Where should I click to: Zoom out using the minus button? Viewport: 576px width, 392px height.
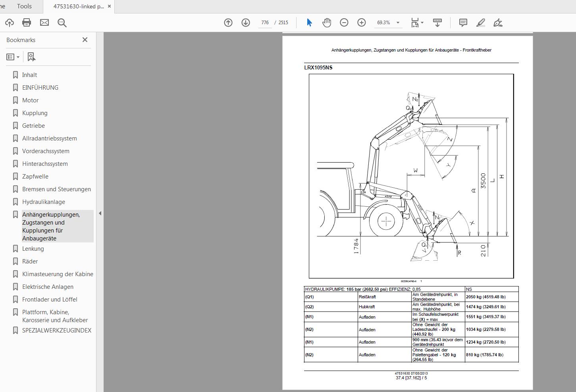(x=344, y=23)
